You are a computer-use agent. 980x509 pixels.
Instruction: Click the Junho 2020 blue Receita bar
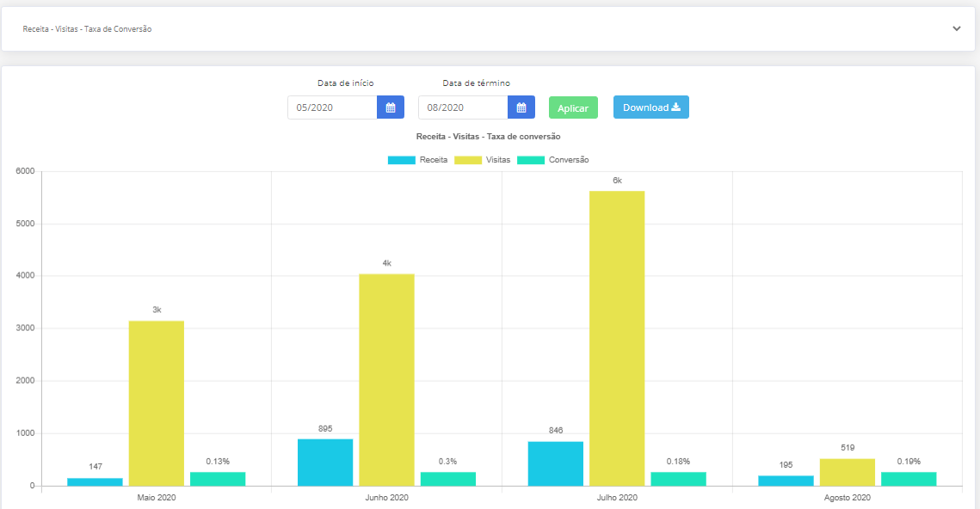[x=325, y=463]
